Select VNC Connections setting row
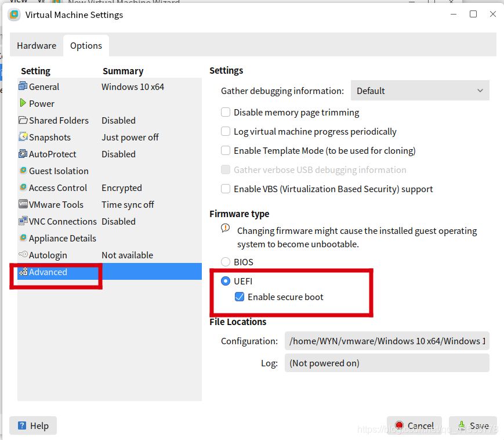Viewport: 504px width, 440px height. (110, 221)
